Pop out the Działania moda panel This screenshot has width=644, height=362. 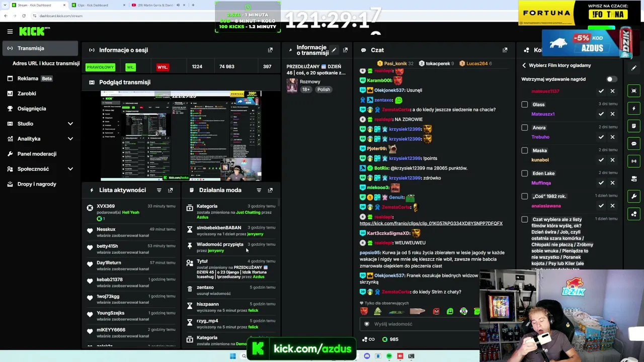tap(270, 190)
